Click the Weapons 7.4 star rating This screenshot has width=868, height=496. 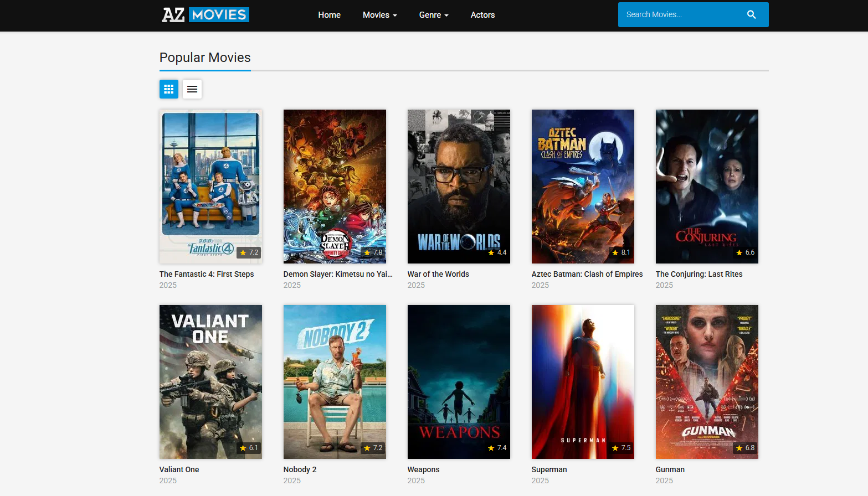497,448
